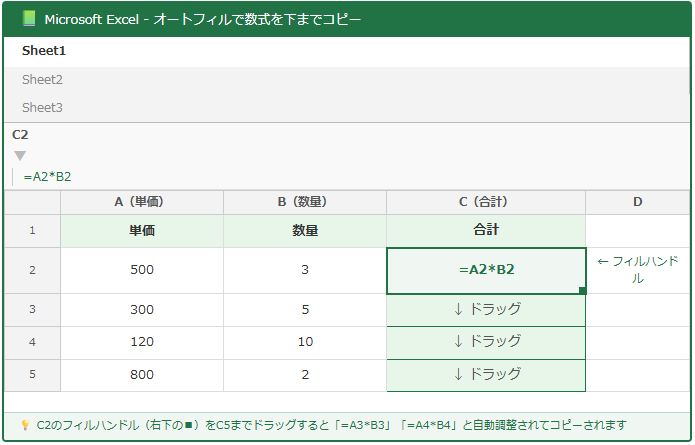Select row 3 header
Screen dimensions: 695x445
pyautogui.click(x=32, y=310)
